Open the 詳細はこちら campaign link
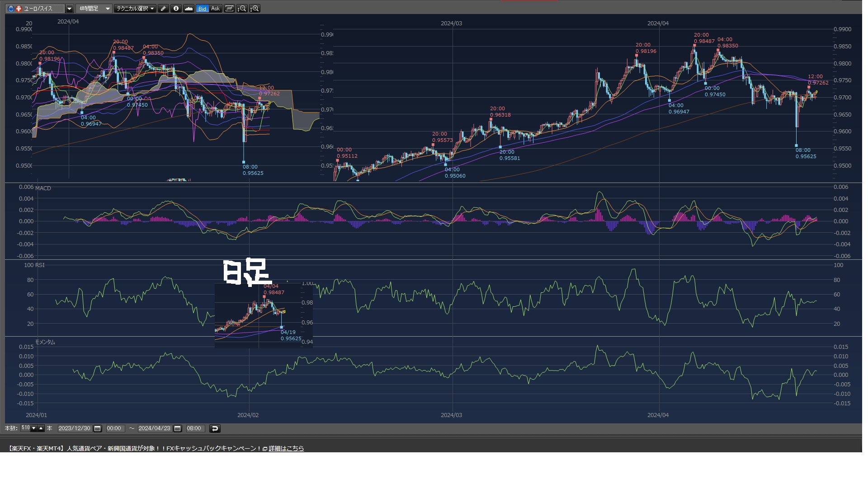Screen dimensions: 868x488 pos(286,448)
